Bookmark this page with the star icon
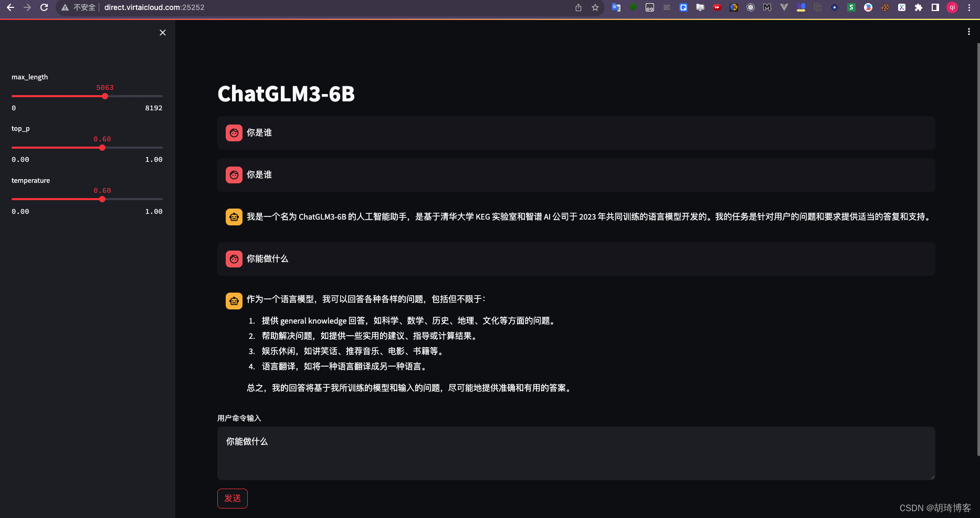This screenshot has width=980, height=518. click(595, 7)
